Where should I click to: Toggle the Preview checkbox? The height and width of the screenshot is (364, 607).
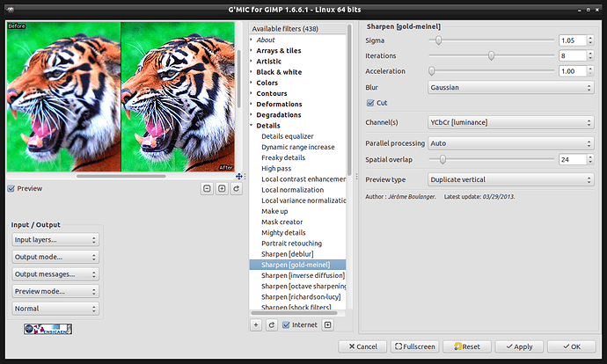(11, 188)
